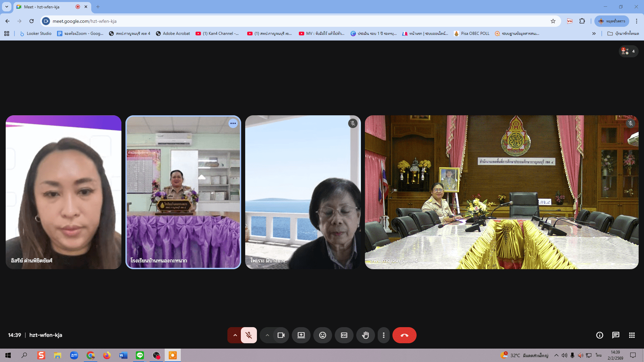
Task: Turn on closed captions
Action: pyautogui.click(x=344, y=335)
